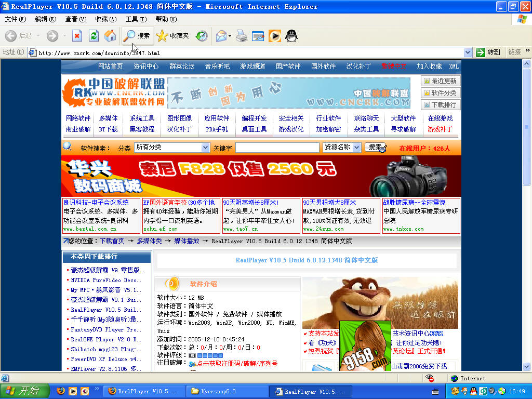The height and width of the screenshot is (399, 532).
Task: Open the Back button history dropdown arrow
Action: pyautogui.click(x=38, y=36)
